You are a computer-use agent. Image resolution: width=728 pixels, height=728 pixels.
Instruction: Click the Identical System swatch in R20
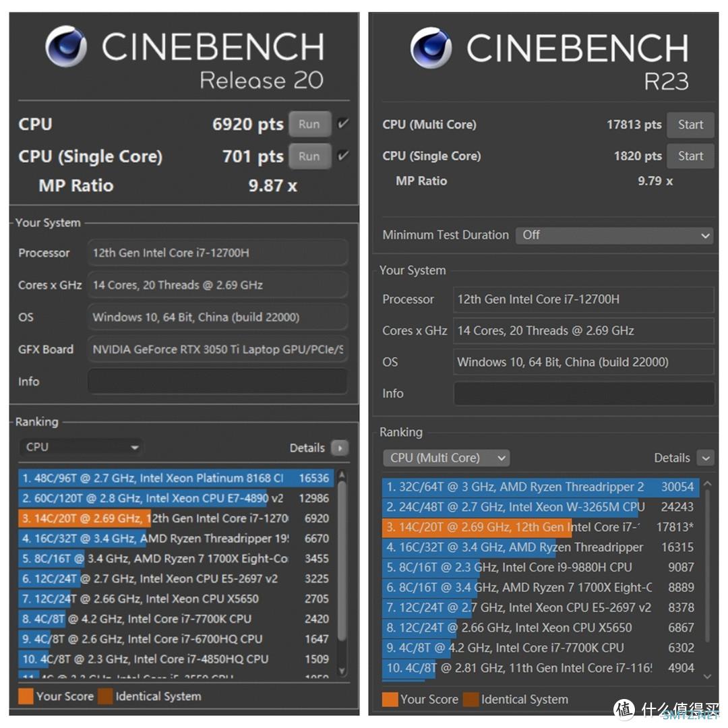click(105, 696)
